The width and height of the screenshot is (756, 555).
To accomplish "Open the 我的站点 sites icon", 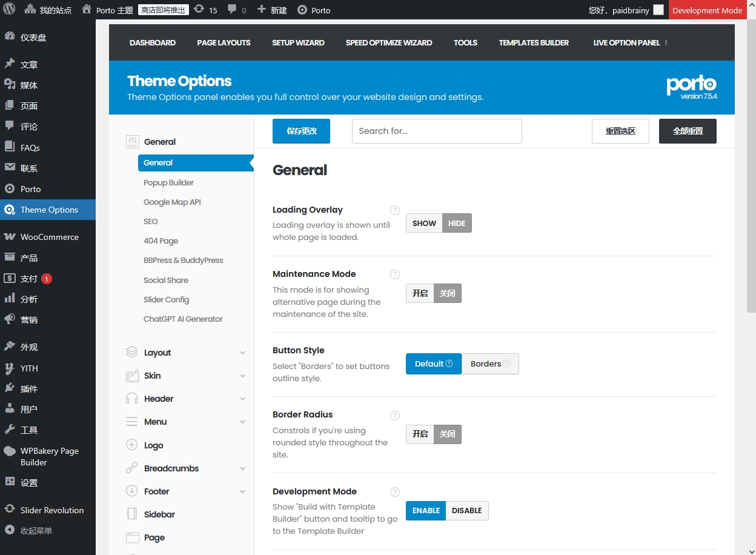I will pyautogui.click(x=30, y=10).
